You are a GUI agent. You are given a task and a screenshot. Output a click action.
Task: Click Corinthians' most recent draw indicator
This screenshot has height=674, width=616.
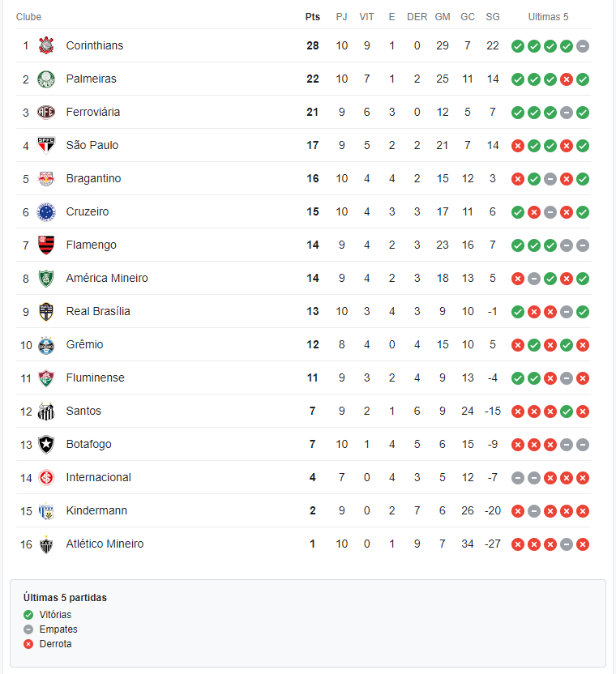click(x=583, y=46)
